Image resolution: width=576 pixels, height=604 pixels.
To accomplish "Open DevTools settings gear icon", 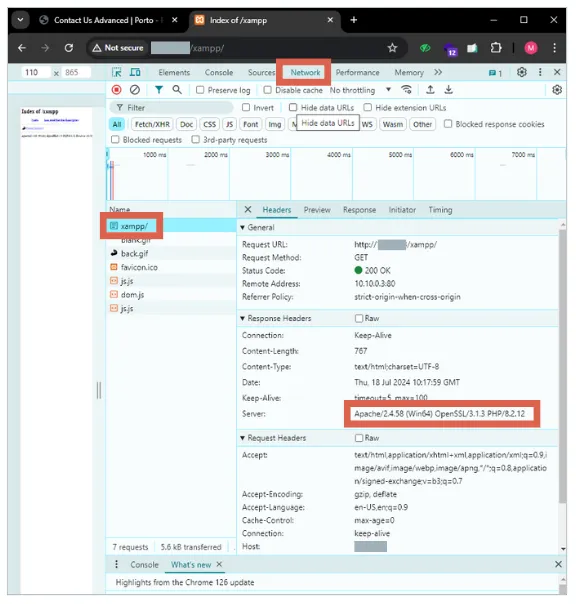I will click(522, 72).
